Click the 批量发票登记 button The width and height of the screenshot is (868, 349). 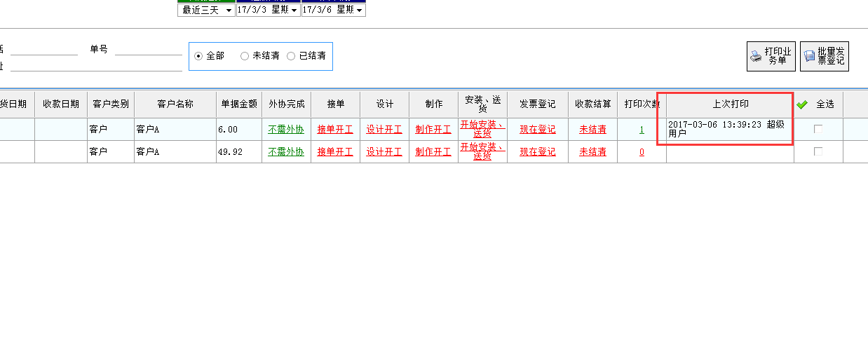coord(824,56)
